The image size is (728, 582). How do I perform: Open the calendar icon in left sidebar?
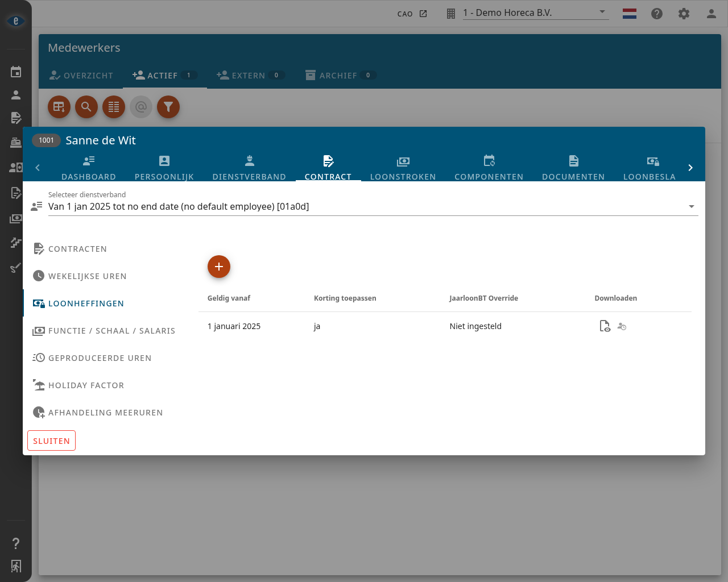[16, 72]
